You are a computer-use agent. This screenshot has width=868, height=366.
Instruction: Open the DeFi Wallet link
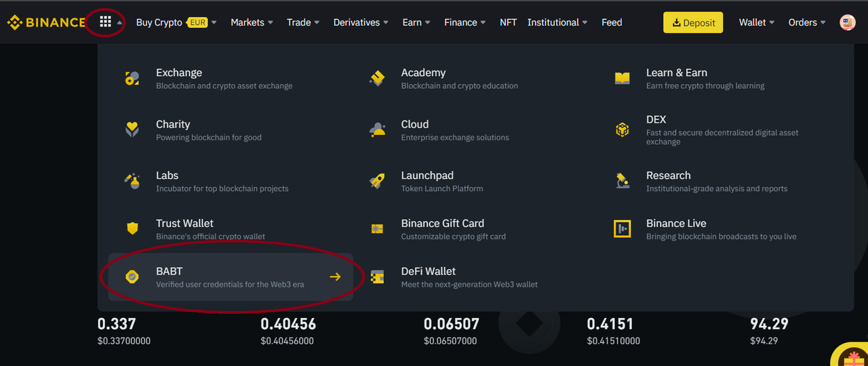pyautogui.click(x=429, y=271)
